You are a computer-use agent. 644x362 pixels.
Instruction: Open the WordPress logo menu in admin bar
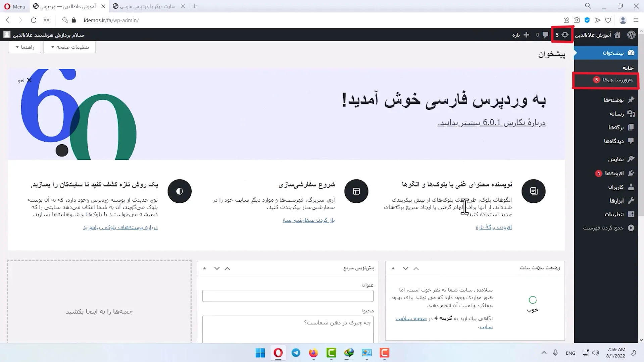(631, 35)
